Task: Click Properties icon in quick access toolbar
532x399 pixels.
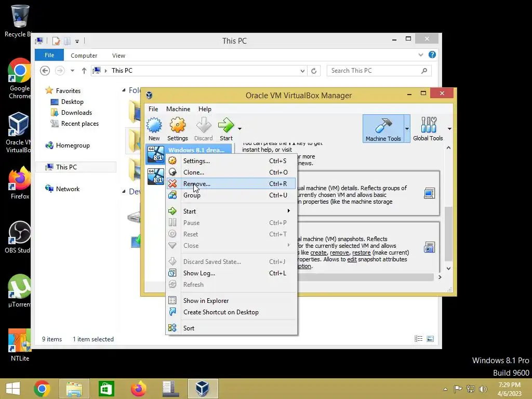Action: click(x=56, y=41)
